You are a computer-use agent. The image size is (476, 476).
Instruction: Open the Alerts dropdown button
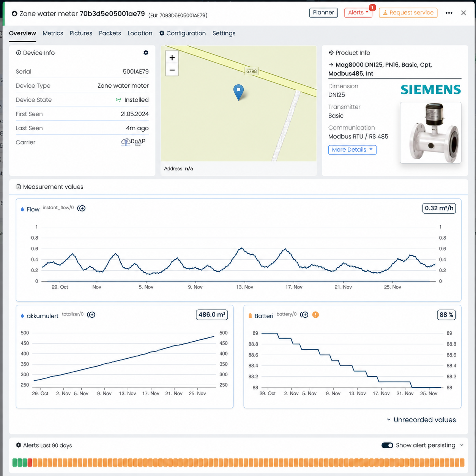(x=358, y=13)
